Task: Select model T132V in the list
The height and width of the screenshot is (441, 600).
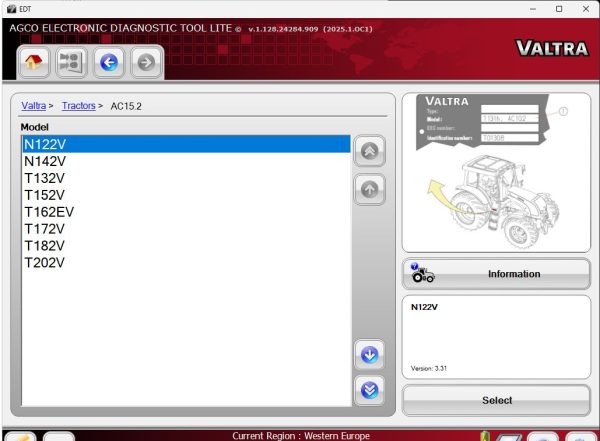Action: [186, 178]
